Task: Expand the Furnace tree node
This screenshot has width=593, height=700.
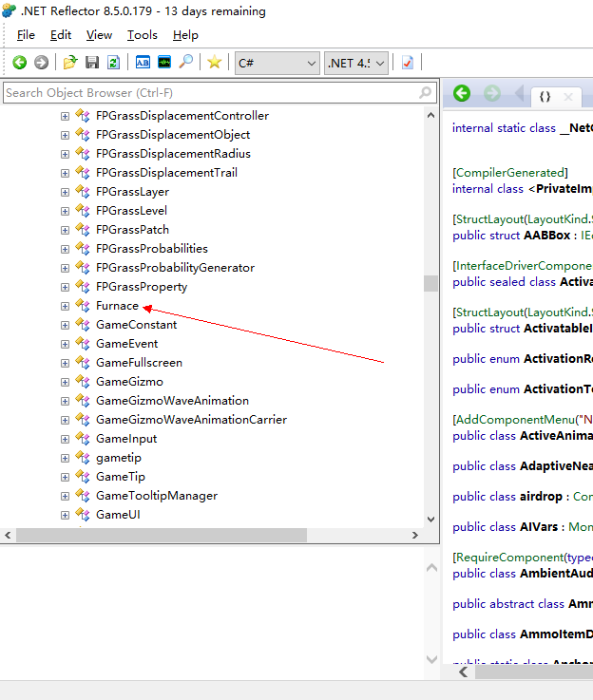Action: pyautogui.click(x=65, y=306)
